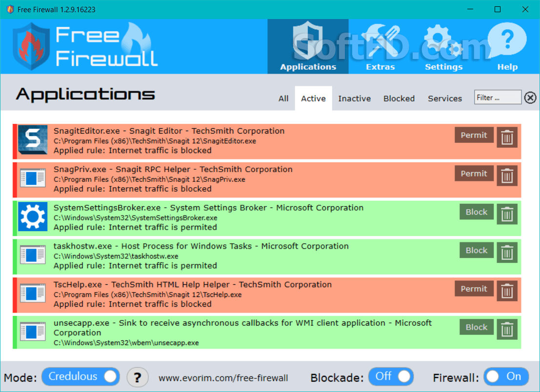Toggle the Firewall switch

pos(506,376)
